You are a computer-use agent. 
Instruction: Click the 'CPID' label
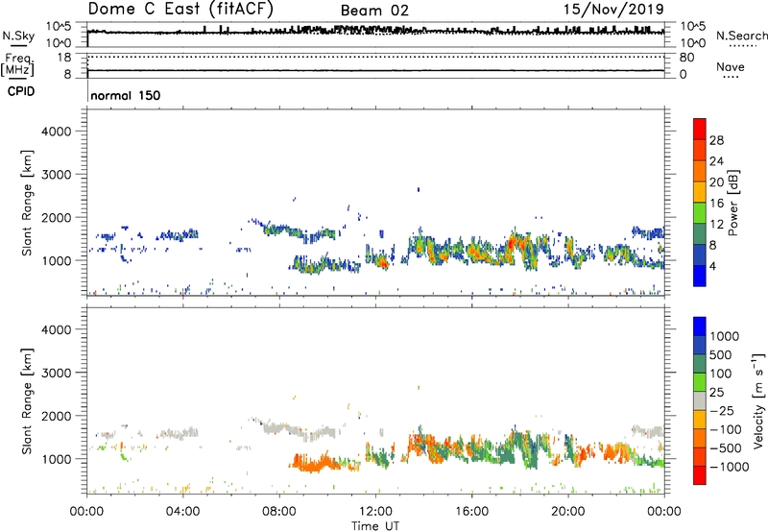coord(21,91)
